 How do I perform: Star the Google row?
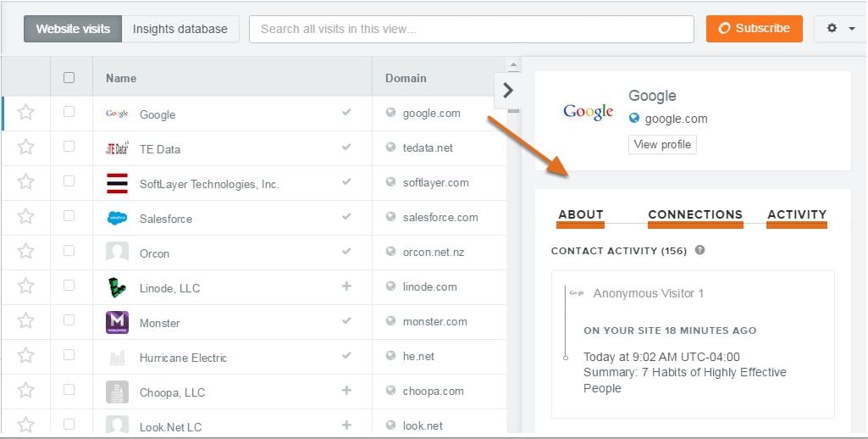(25, 113)
